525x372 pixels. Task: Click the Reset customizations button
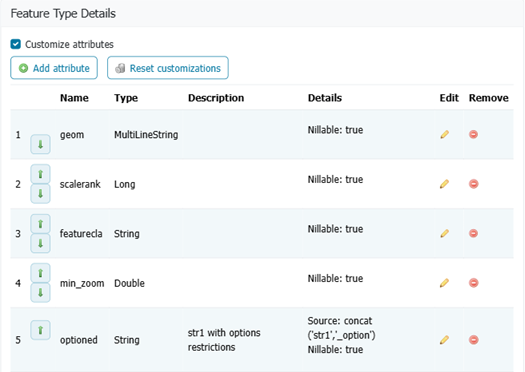(x=168, y=68)
